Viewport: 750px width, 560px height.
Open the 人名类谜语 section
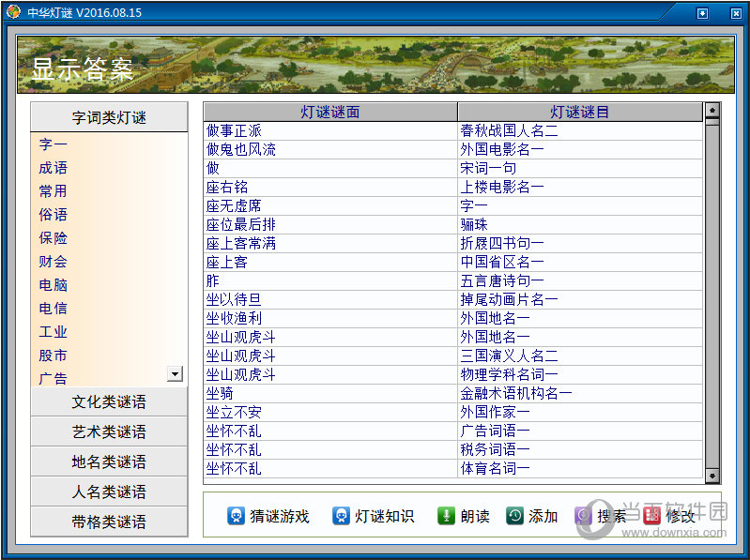click(x=109, y=492)
